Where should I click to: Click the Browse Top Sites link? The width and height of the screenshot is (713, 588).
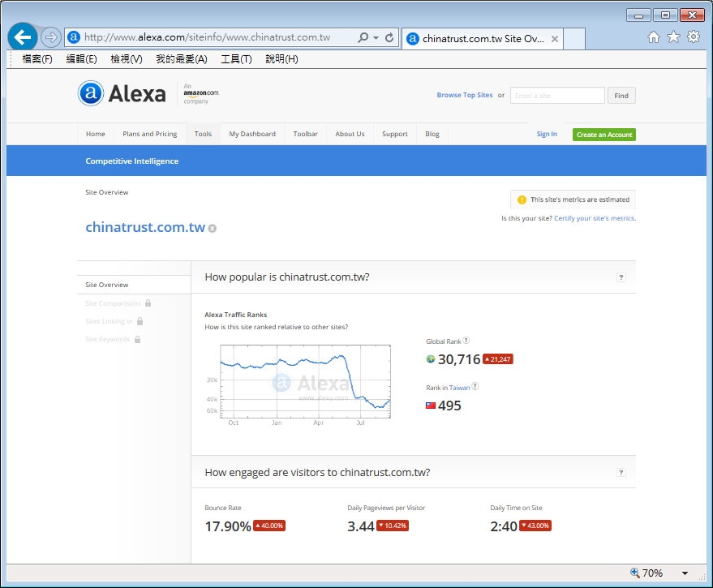(464, 95)
